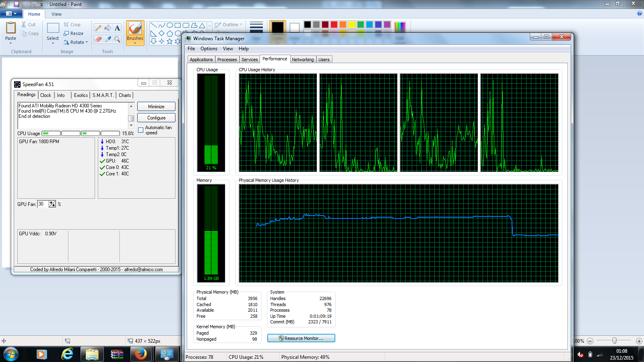Open Firefox from the taskbar
This screenshot has height=362, width=644.
coord(140,354)
